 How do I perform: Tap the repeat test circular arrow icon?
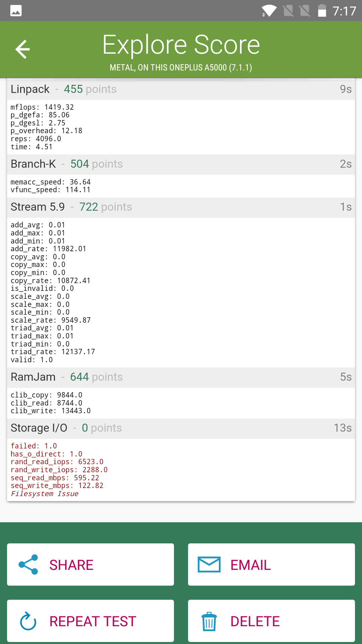(28, 621)
